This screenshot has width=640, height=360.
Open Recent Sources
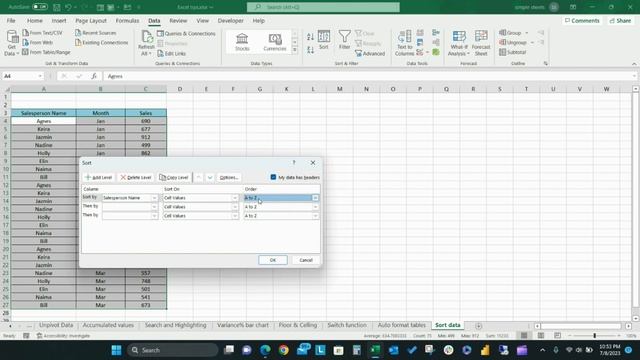(96, 33)
